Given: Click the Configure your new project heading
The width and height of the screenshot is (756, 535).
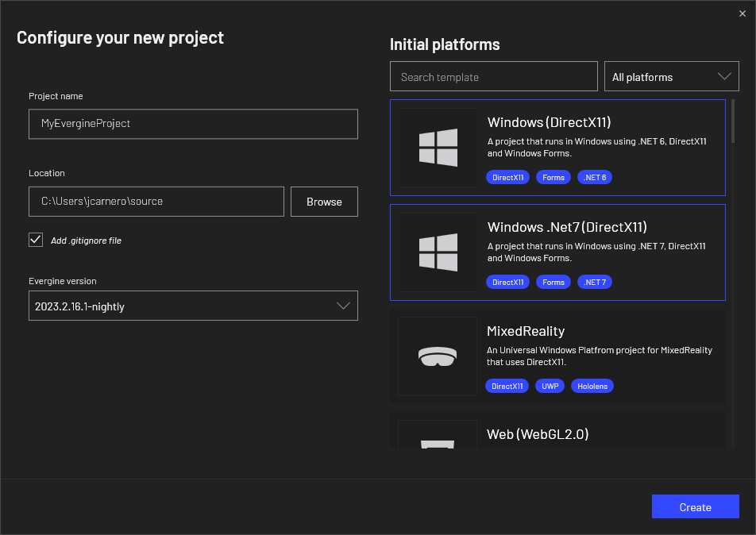Looking at the screenshot, I should pyautogui.click(x=120, y=37).
